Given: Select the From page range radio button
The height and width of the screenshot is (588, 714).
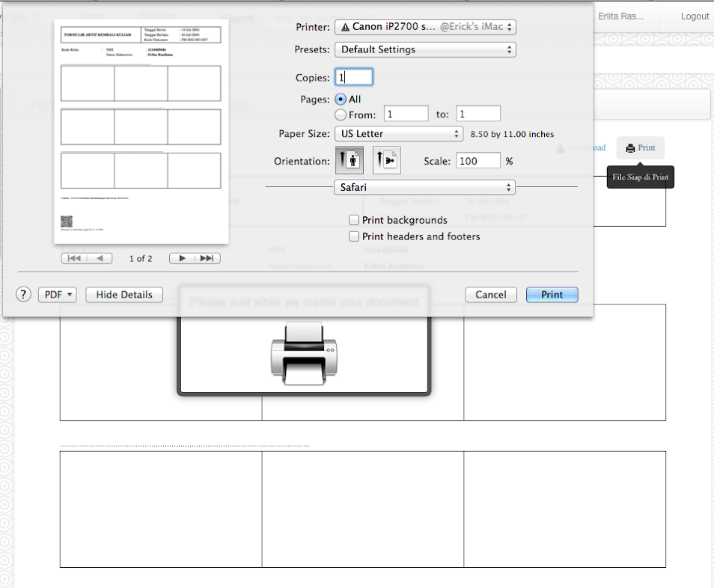Looking at the screenshot, I should 341,114.
